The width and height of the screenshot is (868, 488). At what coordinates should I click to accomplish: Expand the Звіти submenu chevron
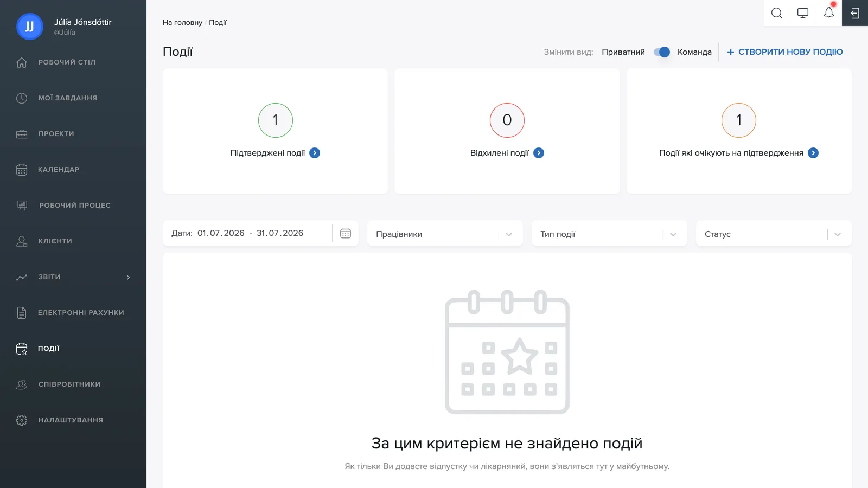pos(129,277)
